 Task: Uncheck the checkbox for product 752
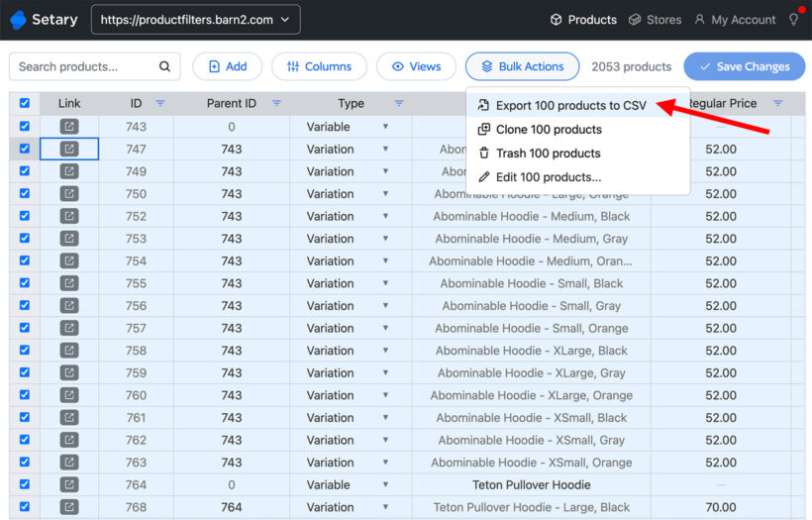25,216
